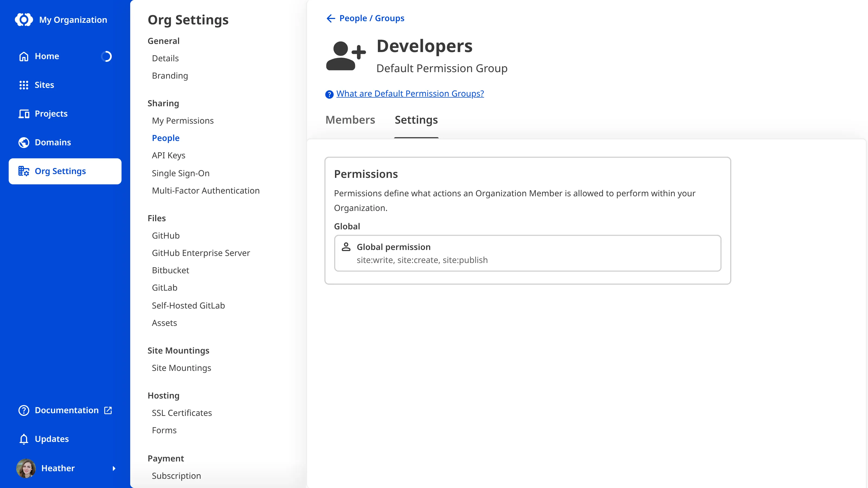Click the loading spinner next to Home
The width and height of the screenshot is (868, 488).
107,56
